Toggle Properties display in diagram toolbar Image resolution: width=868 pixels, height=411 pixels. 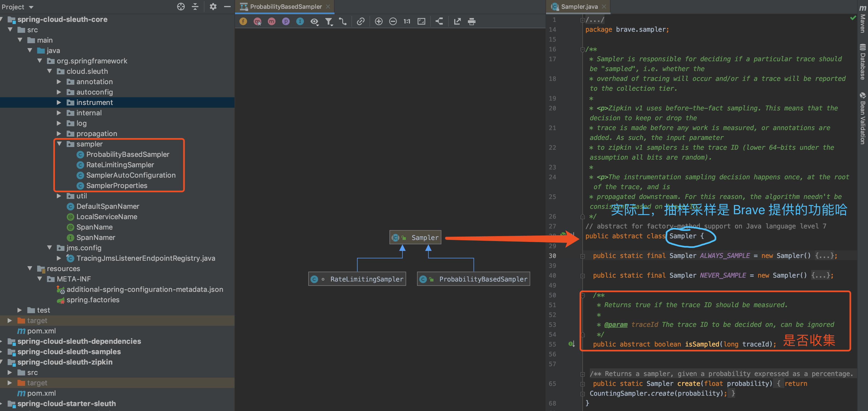point(286,22)
